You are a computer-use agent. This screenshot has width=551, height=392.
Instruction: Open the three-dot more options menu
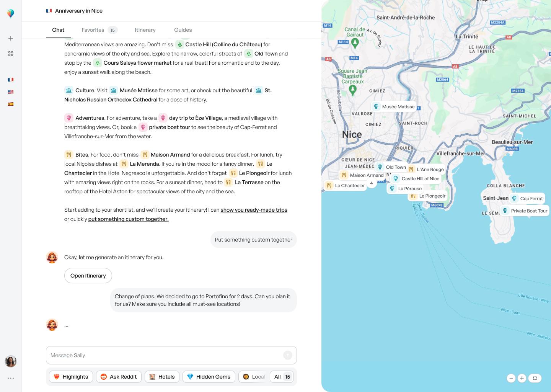11,378
